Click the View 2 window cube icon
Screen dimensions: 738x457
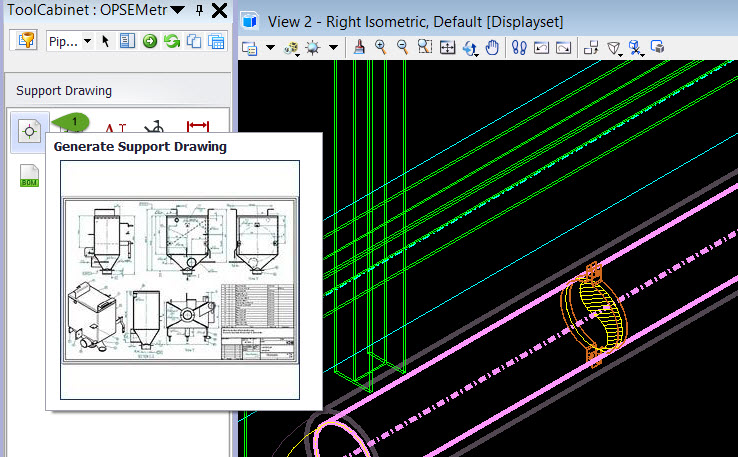(x=249, y=21)
